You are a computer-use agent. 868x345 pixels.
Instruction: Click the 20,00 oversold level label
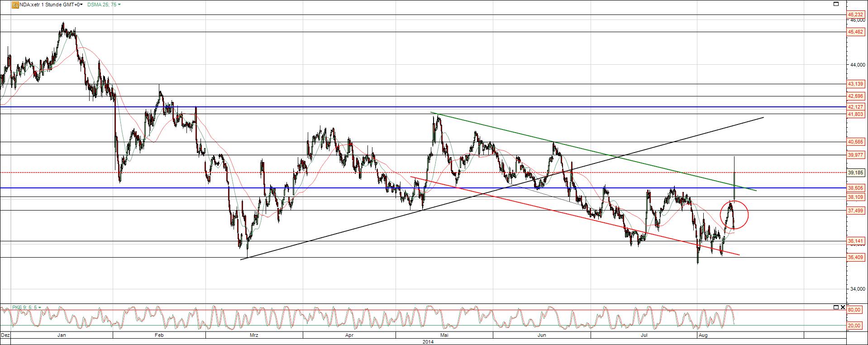(x=854, y=326)
